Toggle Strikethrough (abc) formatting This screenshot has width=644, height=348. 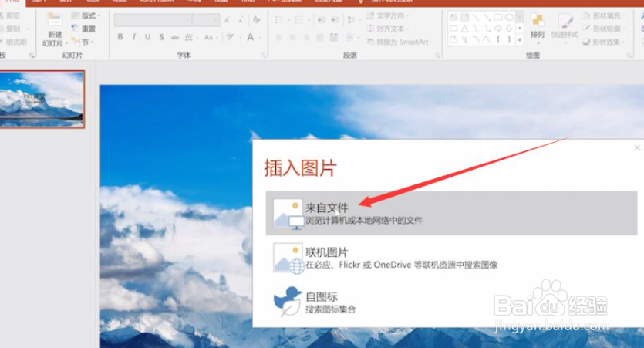click(x=175, y=37)
